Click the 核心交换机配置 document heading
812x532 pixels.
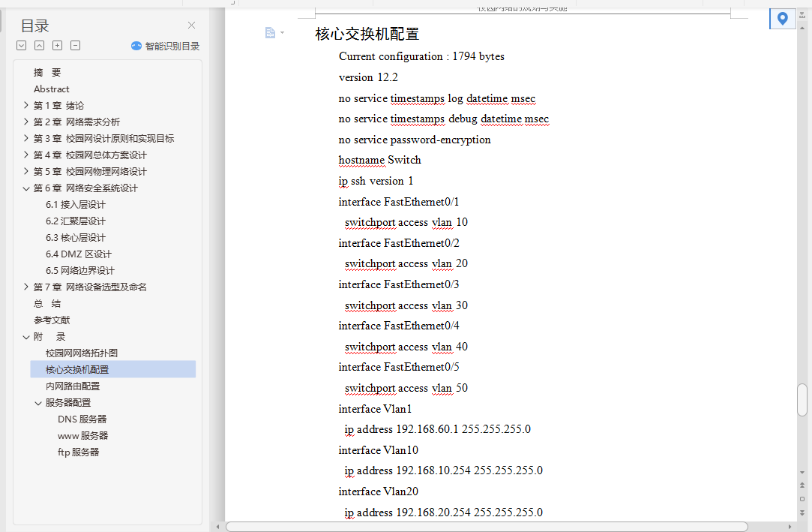click(367, 35)
